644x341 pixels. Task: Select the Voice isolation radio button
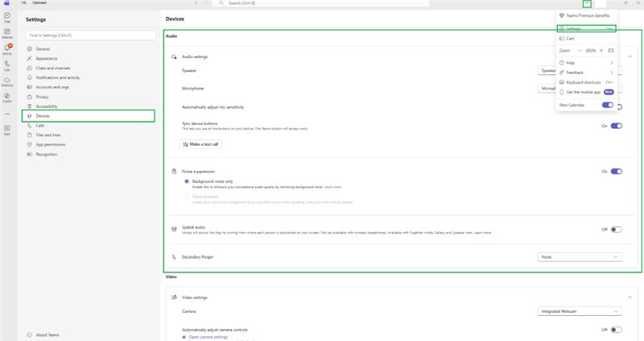[x=187, y=197]
